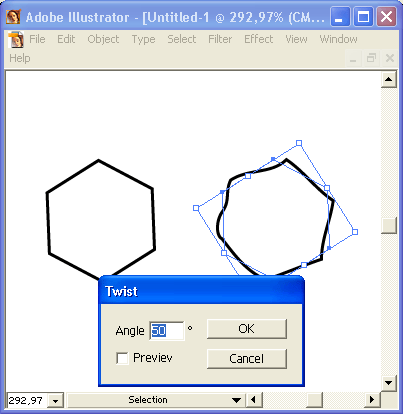Minimize the document window in menu bar
The image size is (403, 414).
point(353,58)
